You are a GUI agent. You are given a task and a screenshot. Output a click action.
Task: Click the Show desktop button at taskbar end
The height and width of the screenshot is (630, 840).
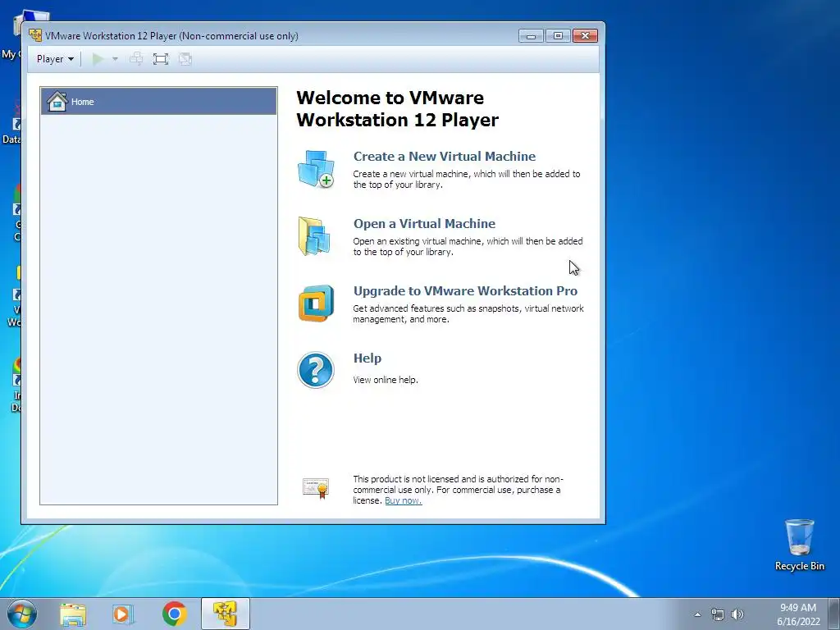[x=834, y=614]
